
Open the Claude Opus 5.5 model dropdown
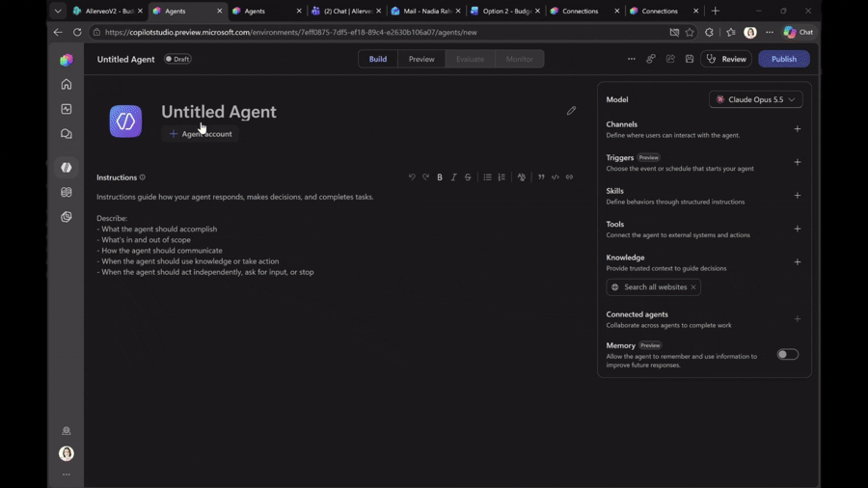(x=755, y=99)
